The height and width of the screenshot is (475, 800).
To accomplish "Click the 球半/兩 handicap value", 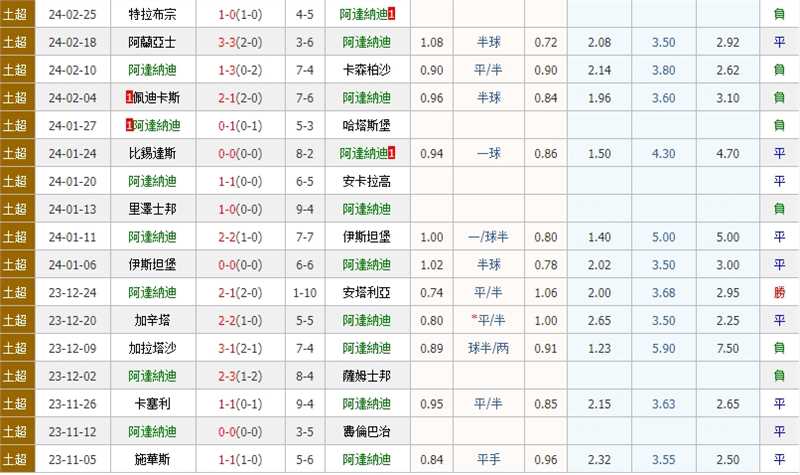I will coord(489,348).
